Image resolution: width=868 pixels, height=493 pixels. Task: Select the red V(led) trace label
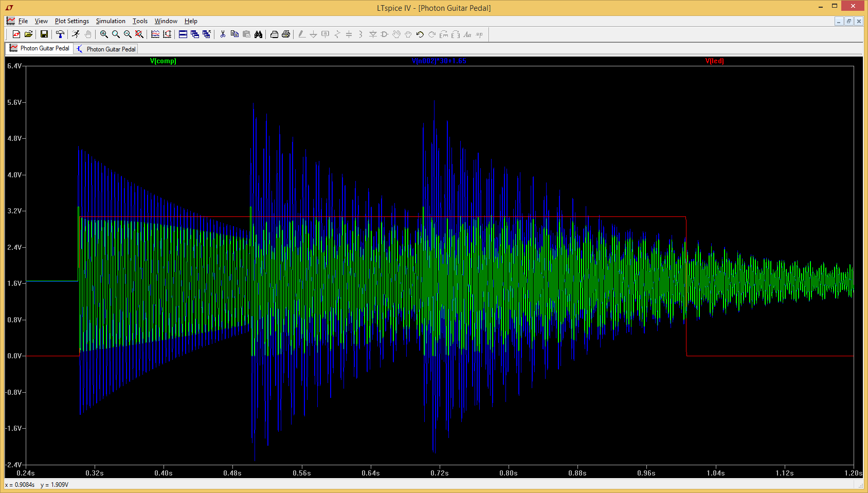[x=715, y=61]
